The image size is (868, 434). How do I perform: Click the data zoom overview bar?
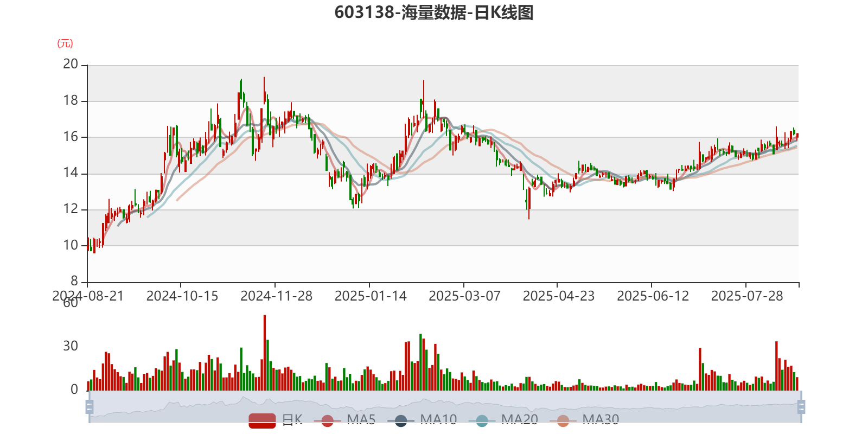[445, 407]
